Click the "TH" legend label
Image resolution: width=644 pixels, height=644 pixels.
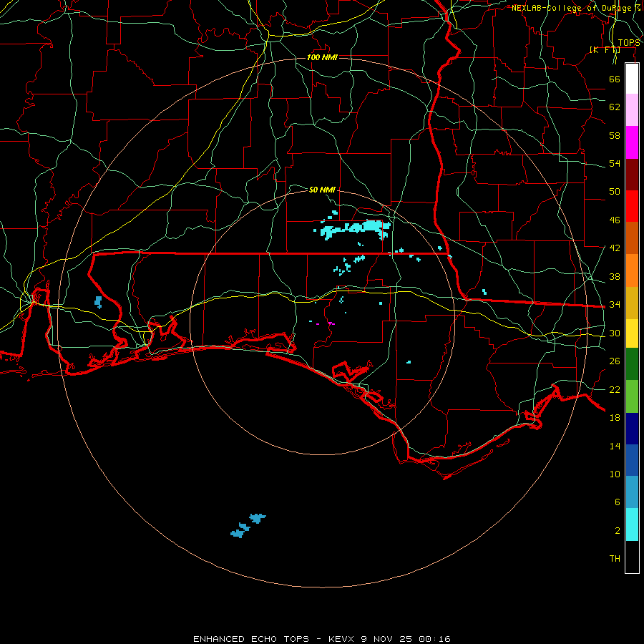[615, 559]
